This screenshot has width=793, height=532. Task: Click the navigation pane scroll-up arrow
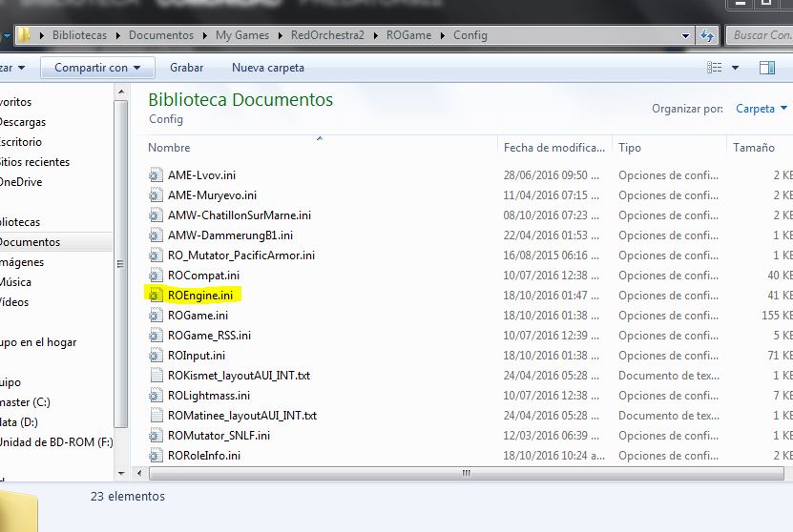coord(121,92)
